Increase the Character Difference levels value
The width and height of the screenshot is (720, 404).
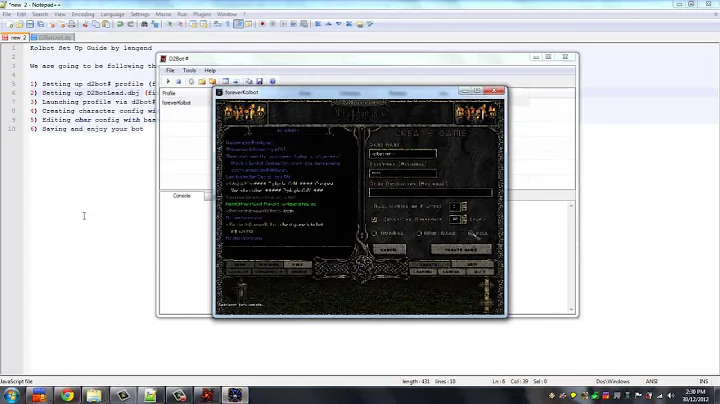(464, 217)
